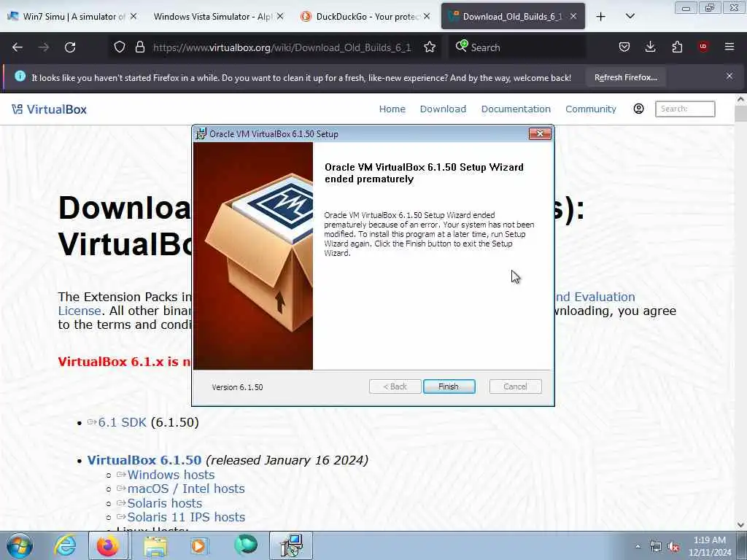The image size is (747, 560).
Task: Click the Version 6.1.50 text in setup dialog
Action: point(237,387)
